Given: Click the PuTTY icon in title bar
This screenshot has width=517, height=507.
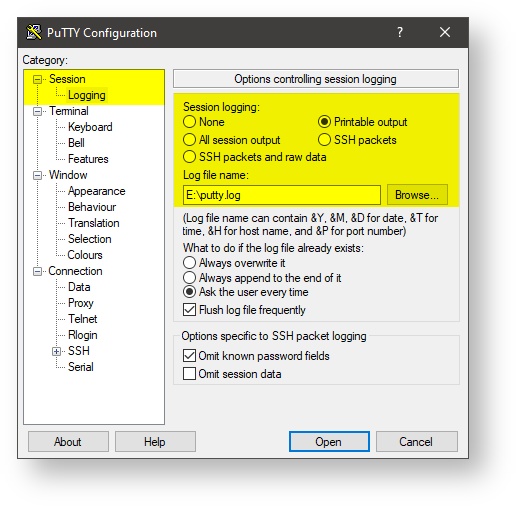Looking at the screenshot, I should click(x=34, y=32).
